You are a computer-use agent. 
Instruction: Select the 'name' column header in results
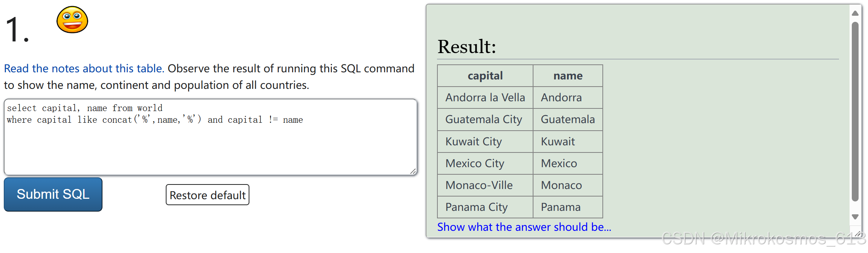tap(567, 75)
